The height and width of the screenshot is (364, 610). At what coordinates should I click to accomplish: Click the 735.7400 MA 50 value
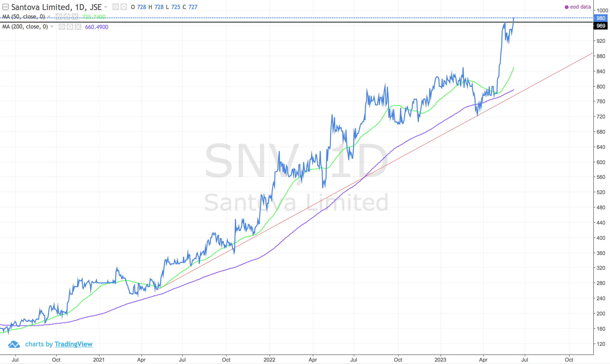click(94, 17)
